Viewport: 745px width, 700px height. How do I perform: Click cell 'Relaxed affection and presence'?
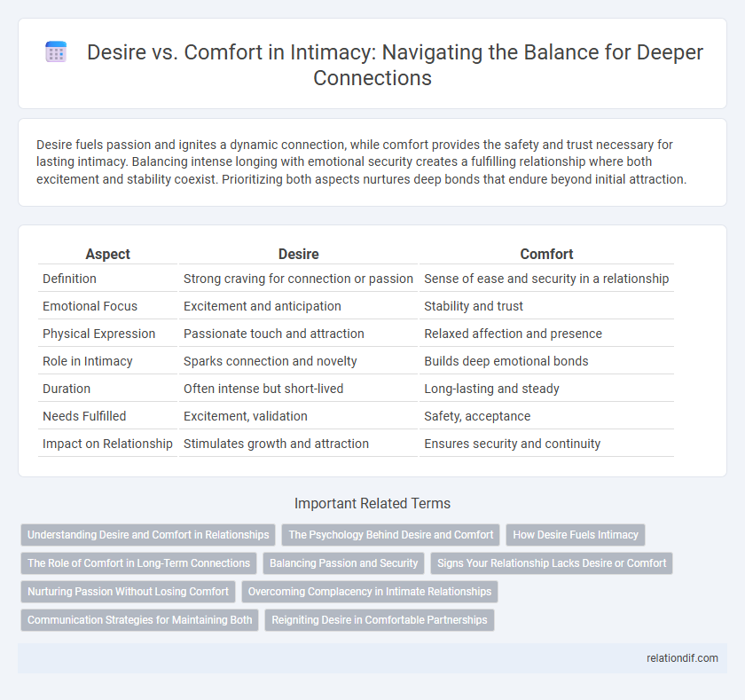tap(514, 334)
